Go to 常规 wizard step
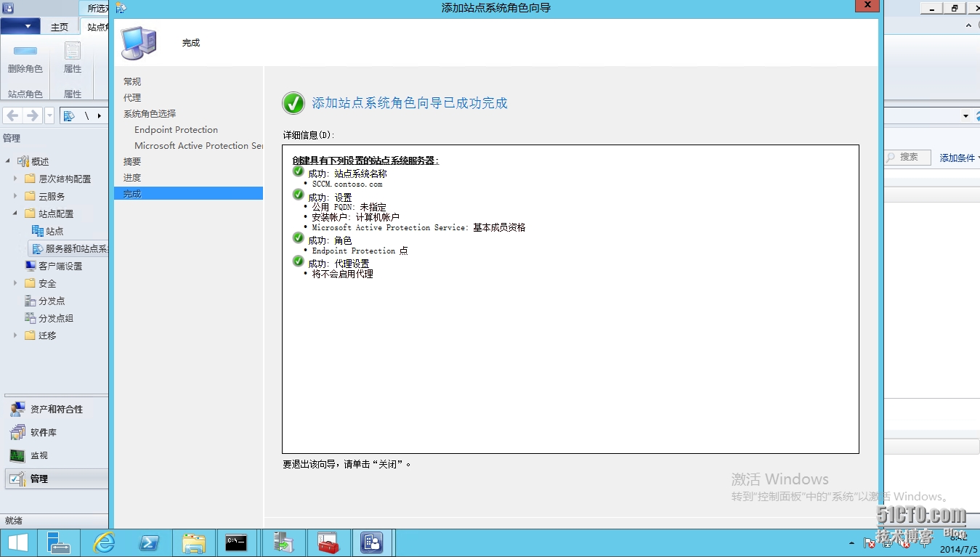This screenshot has width=980, height=557. click(x=132, y=81)
